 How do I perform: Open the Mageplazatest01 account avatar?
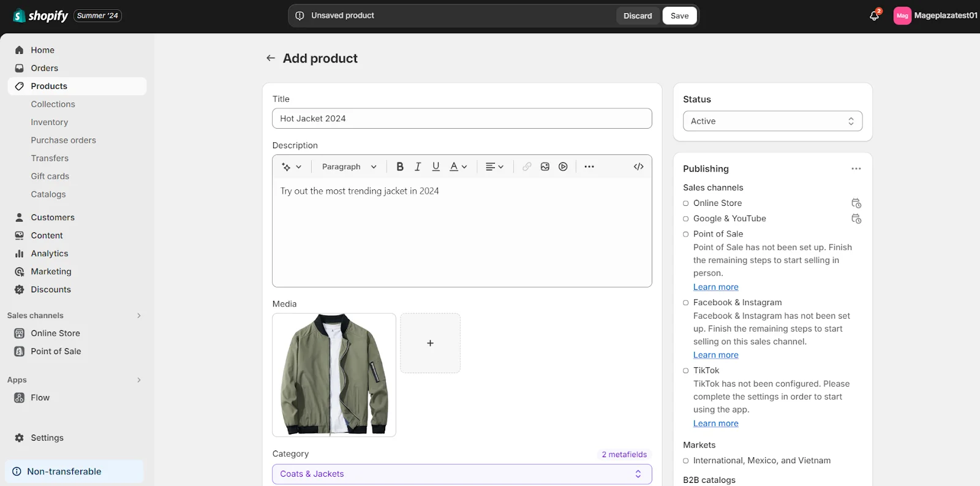point(902,16)
